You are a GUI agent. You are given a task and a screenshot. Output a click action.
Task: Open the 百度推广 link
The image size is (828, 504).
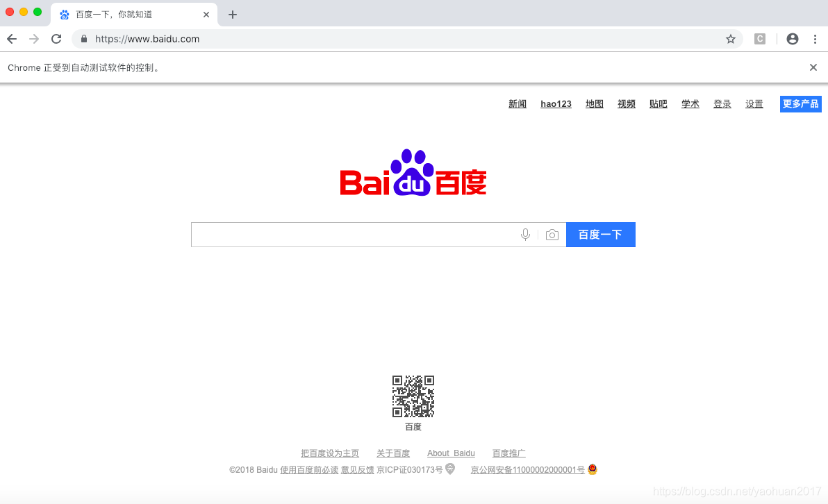pyautogui.click(x=509, y=453)
